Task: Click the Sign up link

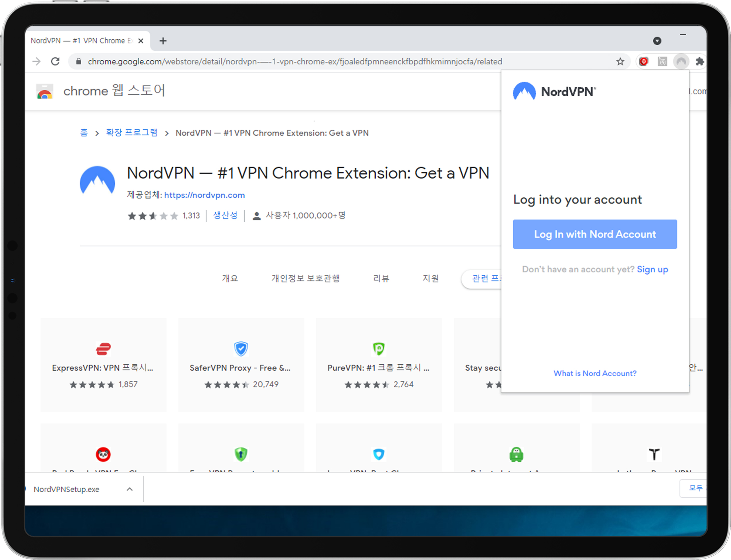Action: (x=652, y=269)
